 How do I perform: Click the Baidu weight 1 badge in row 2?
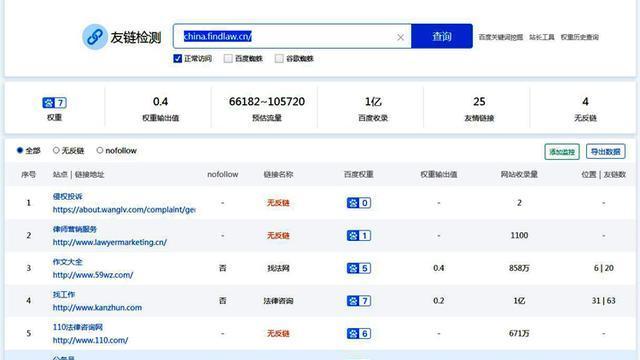pyautogui.click(x=359, y=236)
